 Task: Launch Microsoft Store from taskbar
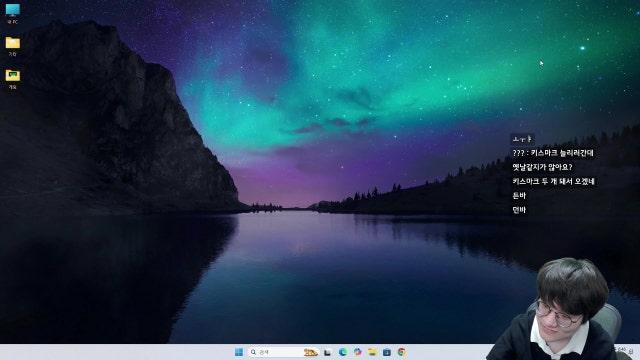click(387, 352)
